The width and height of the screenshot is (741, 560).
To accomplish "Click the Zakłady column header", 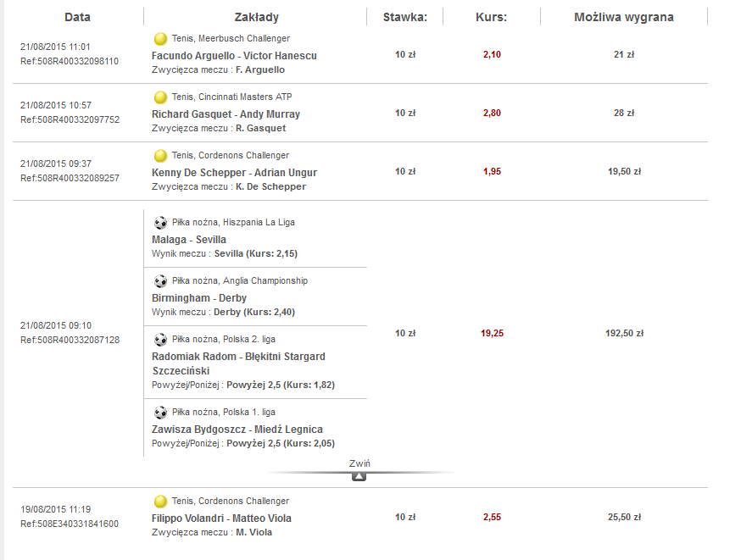I will [256, 17].
